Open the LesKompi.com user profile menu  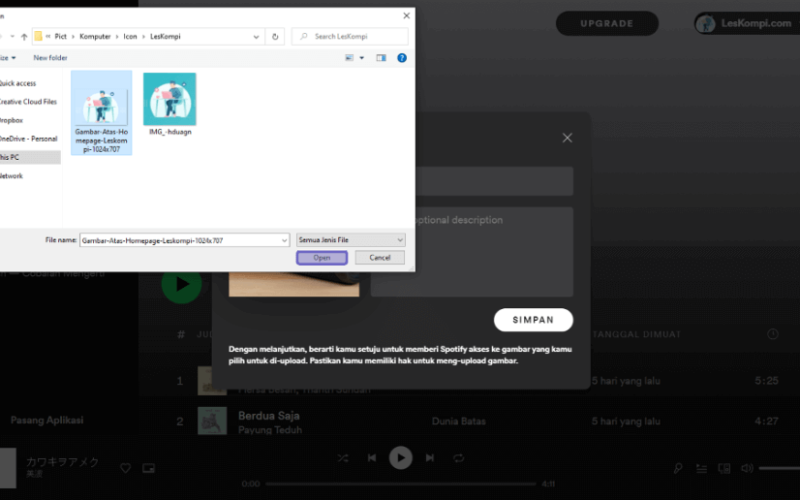pos(747,23)
